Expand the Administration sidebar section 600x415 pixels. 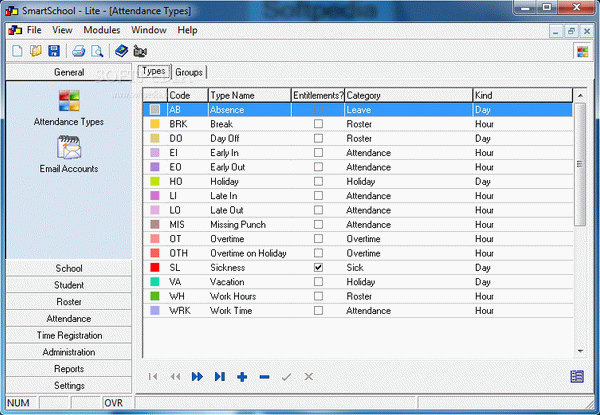click(69, 352)
